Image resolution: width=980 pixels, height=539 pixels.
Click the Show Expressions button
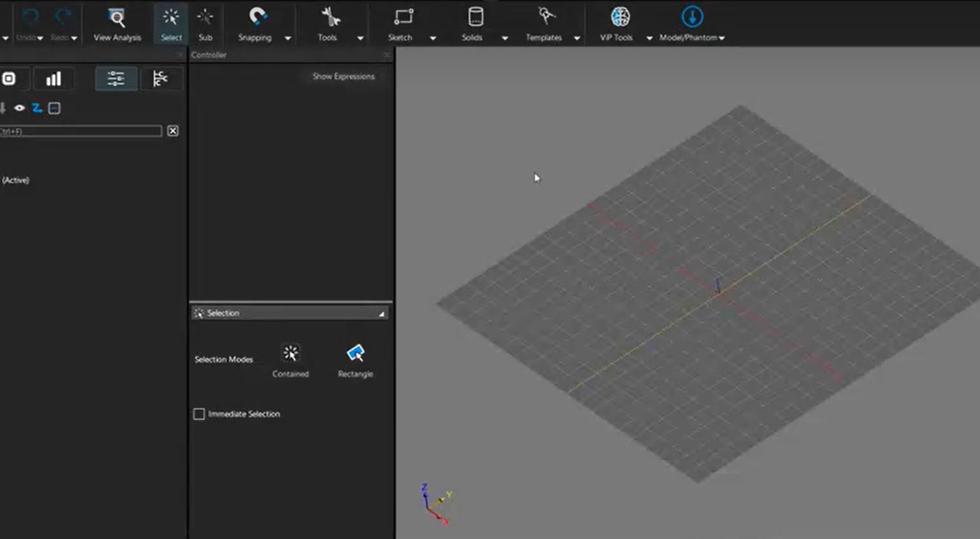[x=343, y=76]
